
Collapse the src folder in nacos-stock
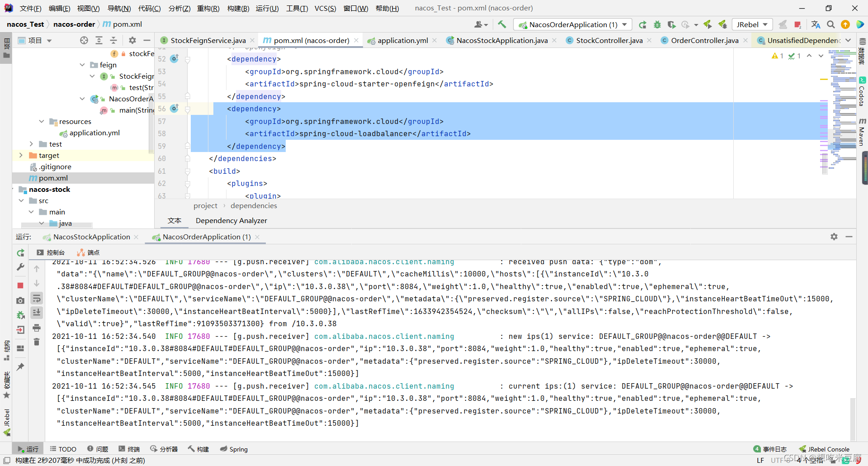click(x=21, y=200)
